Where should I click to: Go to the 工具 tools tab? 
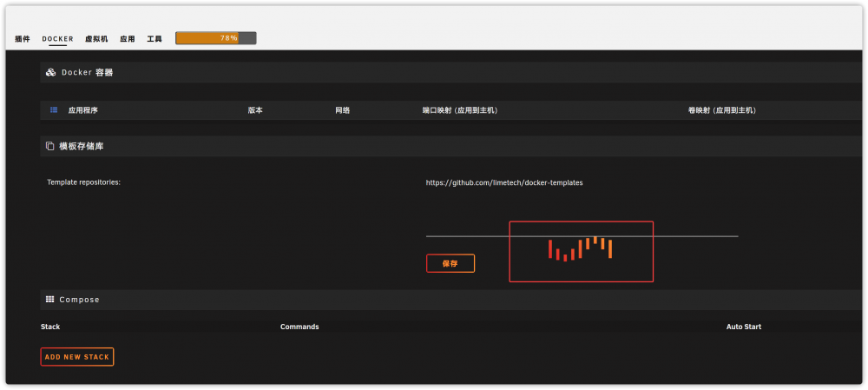point(155,39)
